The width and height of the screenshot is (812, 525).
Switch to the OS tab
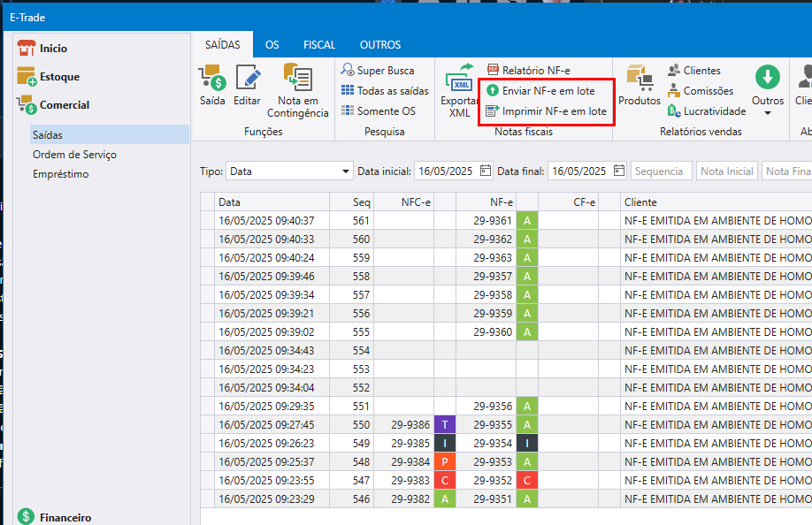tap(272, 44)
